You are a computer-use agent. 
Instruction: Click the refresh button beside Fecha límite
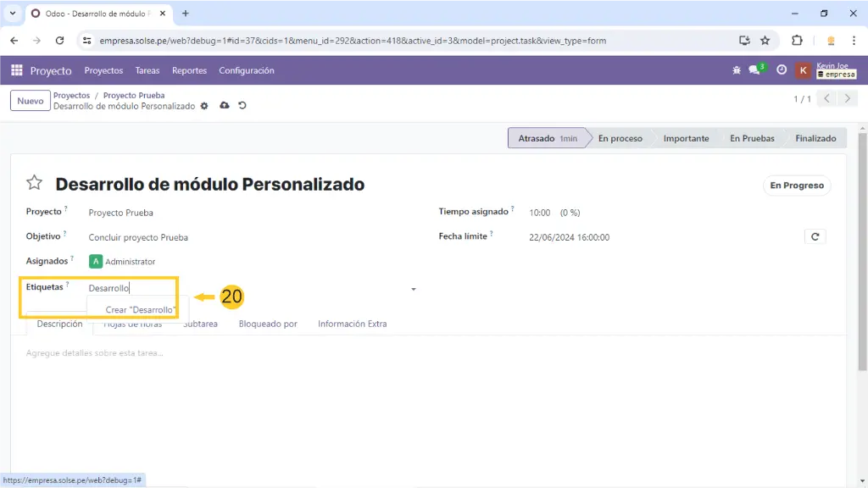815,237
